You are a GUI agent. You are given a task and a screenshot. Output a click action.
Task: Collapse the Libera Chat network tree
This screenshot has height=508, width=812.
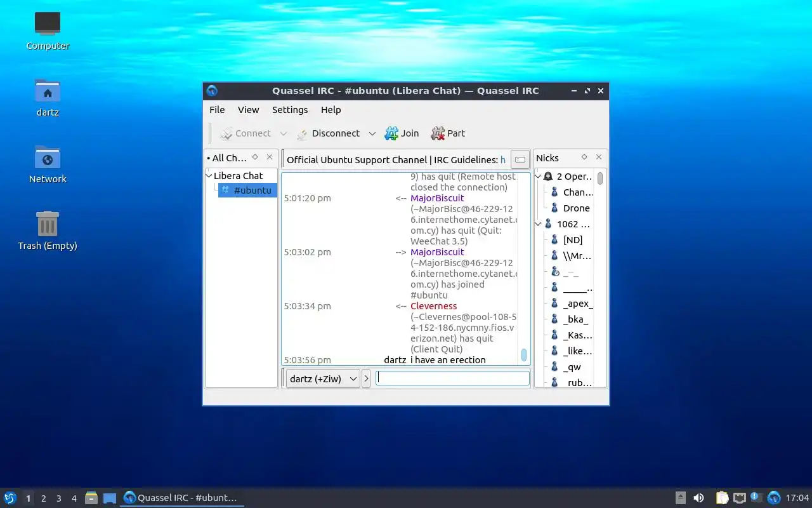[209, 176]
